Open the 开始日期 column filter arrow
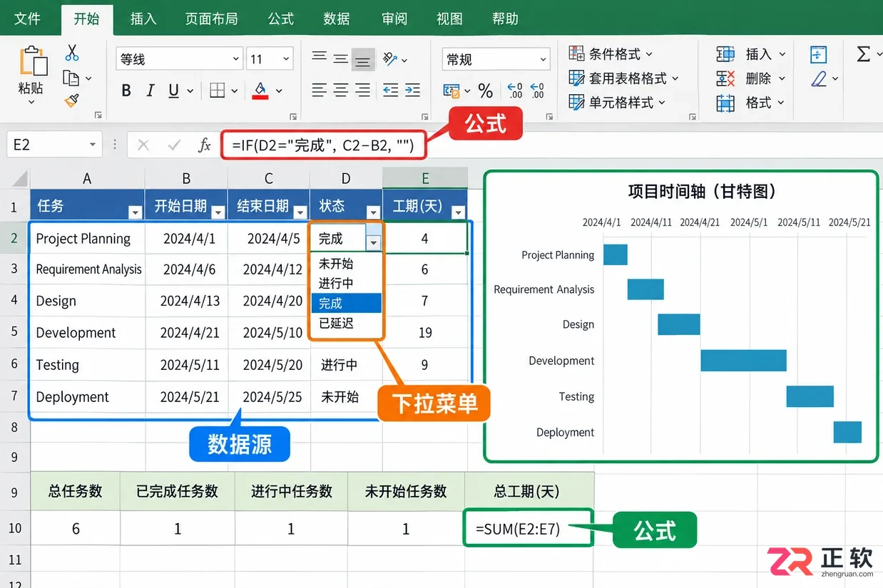Screen dimensions: 883x588 [218, 212]
